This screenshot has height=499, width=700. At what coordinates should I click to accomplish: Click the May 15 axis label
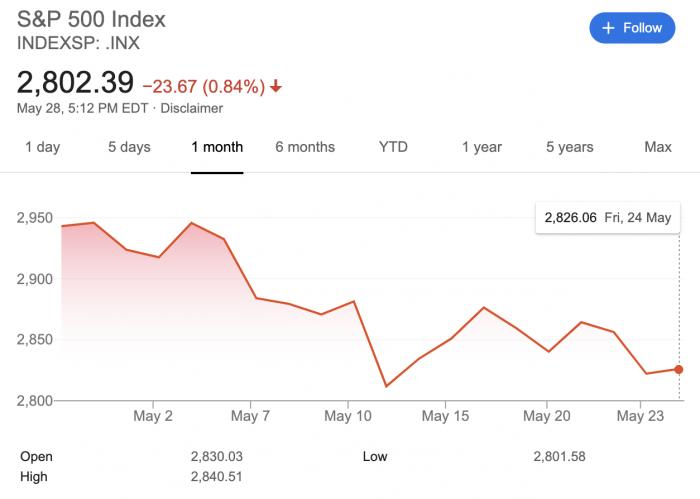tap(445, 415)
